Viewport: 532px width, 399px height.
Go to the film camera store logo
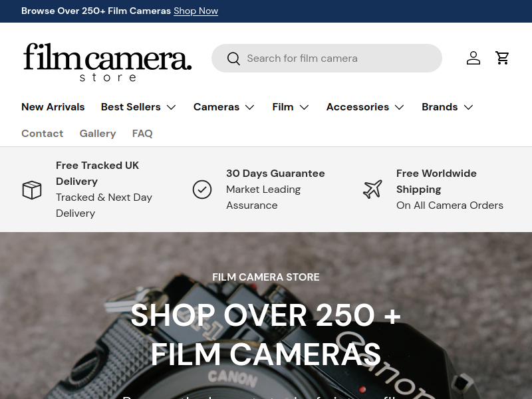coord(107,62)
